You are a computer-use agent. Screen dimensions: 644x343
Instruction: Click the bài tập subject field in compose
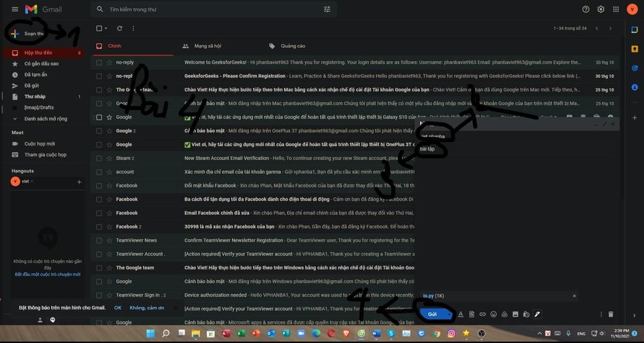click(517, 149)
